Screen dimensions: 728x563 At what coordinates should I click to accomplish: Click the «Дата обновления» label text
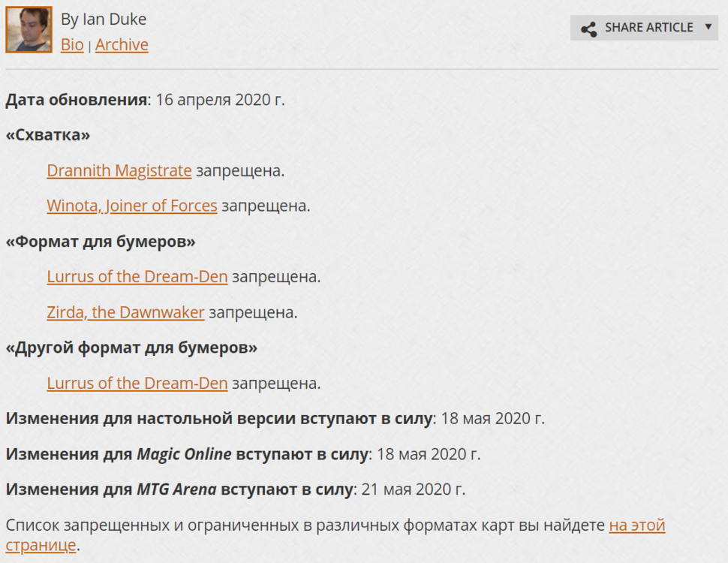(x=76, y=100)
